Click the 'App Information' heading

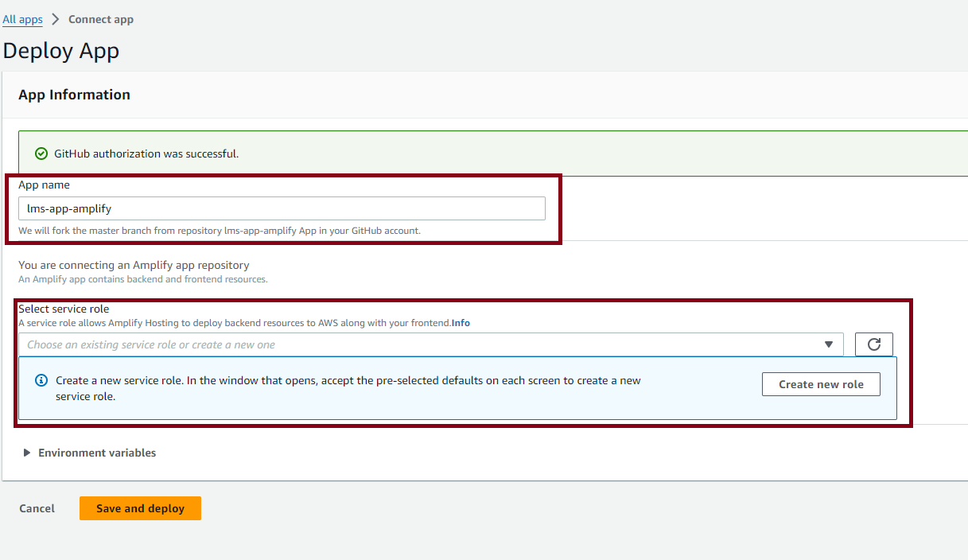tap(74, 95)
